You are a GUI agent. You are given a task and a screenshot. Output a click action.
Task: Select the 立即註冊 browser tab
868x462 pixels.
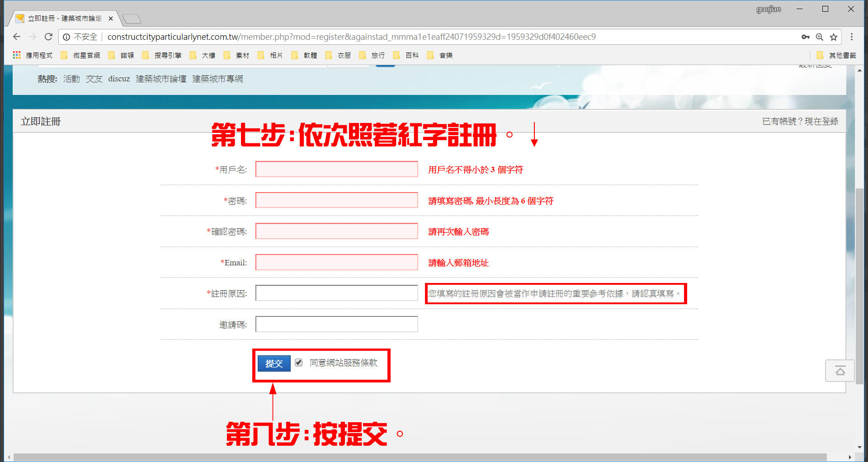64,19
